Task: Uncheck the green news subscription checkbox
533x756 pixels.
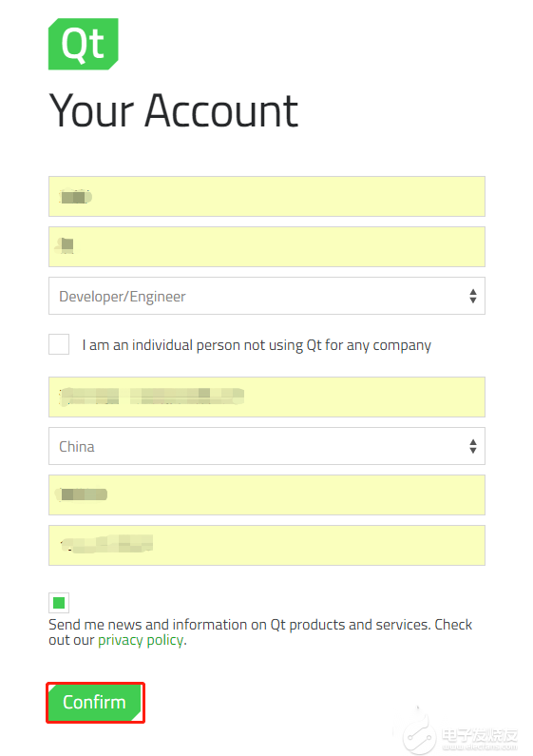Action: click(59, 603)
